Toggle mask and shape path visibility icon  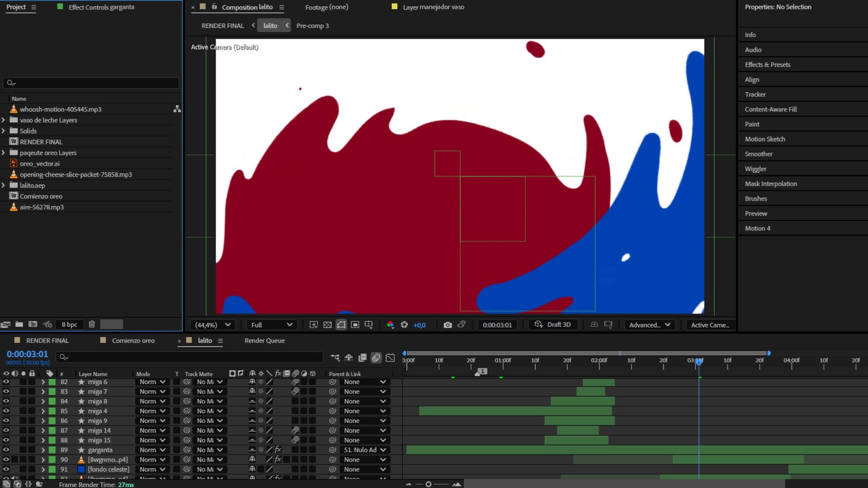(x=341, y=325)
